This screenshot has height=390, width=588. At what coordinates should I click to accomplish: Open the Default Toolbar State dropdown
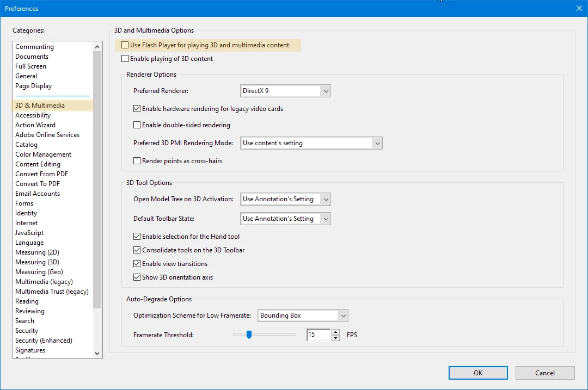click(326, 219)
